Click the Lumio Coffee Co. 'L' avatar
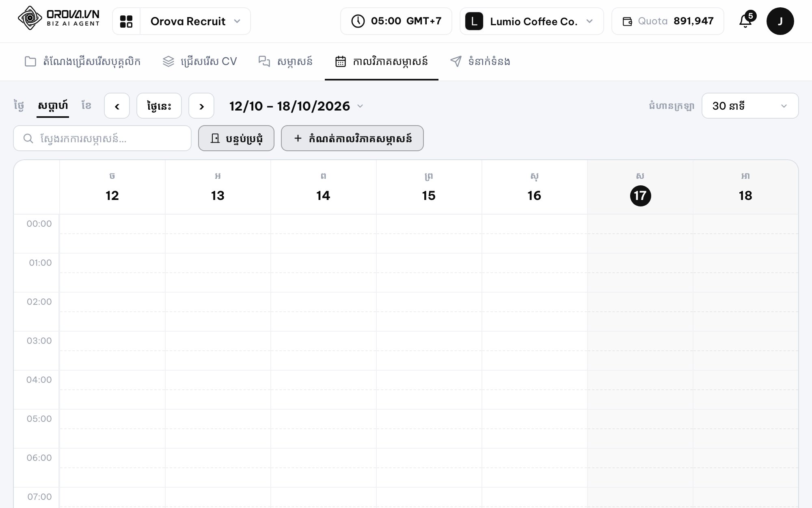 point(474,21)
